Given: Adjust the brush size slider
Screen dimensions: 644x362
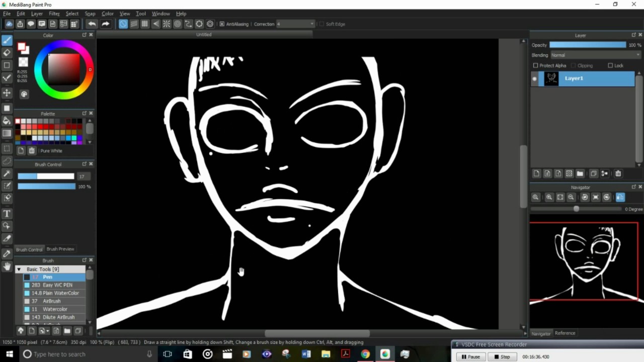Looking at the screenshot, I should (46, 176).
